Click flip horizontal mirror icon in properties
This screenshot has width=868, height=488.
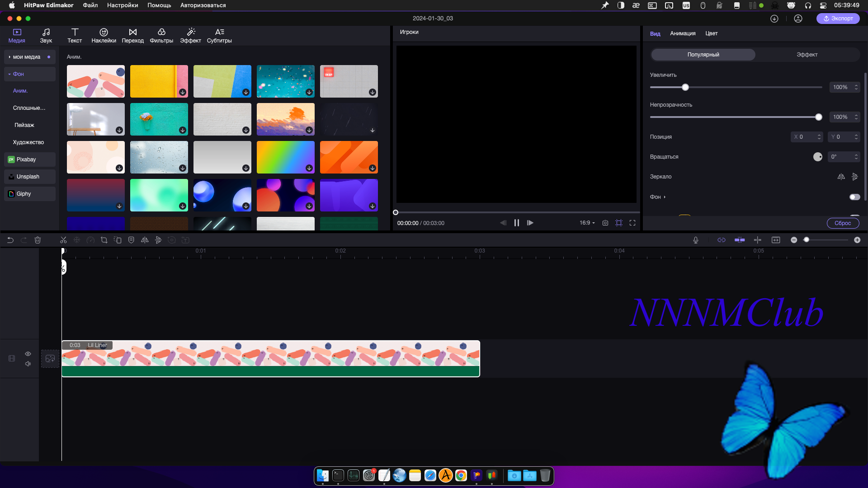(841, 177)
